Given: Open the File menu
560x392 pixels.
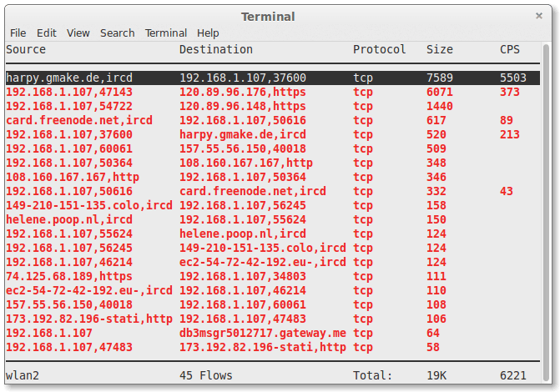Looking at the screenshot, I should pyautogui.click(x=18, y=33).
